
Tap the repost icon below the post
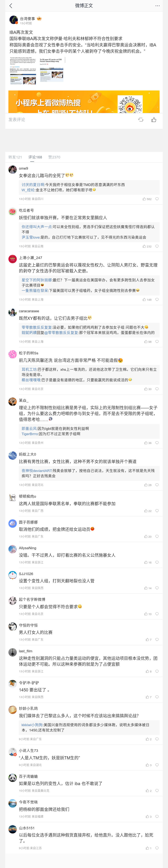[141, 120]
